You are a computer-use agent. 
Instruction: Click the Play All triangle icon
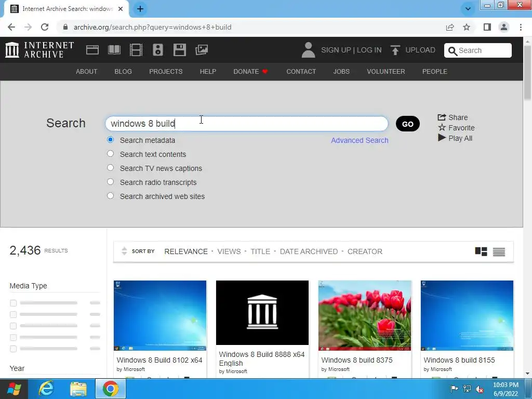[x=442, y=138]
